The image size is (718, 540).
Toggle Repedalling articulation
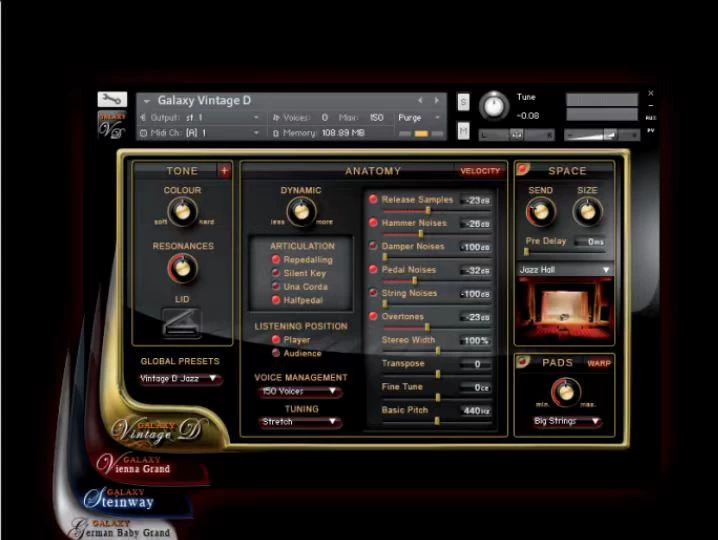click(276, 260)
